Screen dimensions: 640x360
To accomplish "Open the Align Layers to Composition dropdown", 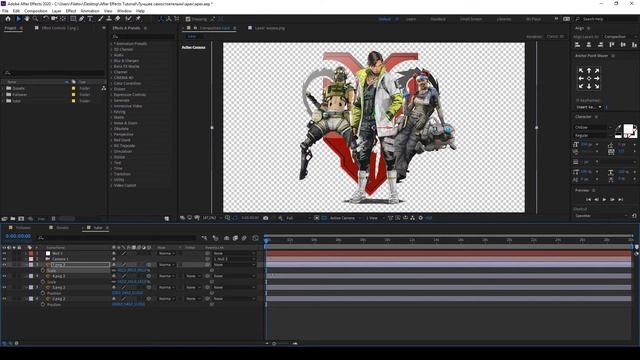I will tap(619, 37).
